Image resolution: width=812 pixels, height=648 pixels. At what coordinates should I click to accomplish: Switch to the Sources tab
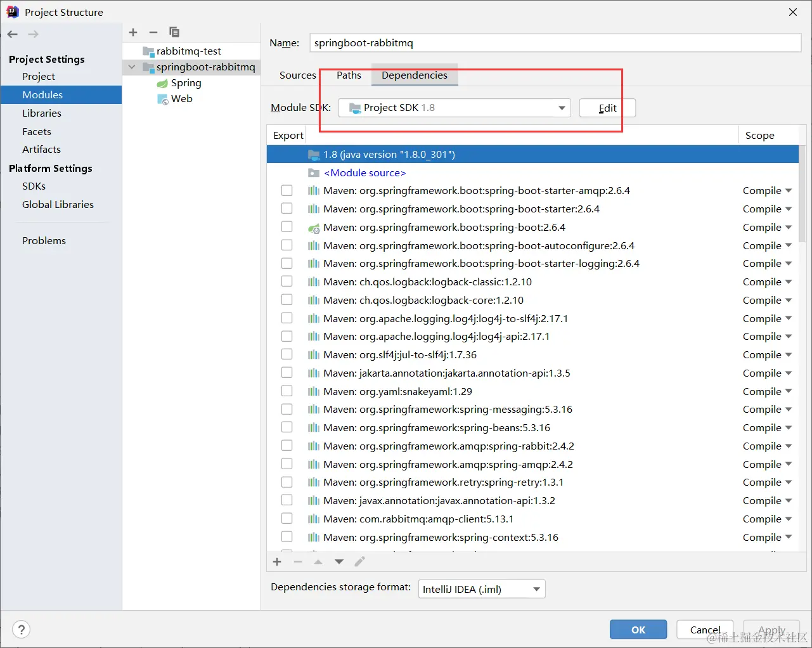(x=297, y=75)
